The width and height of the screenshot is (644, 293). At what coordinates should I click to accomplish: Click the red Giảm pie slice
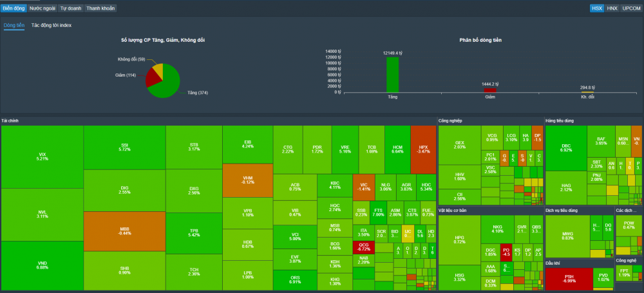(x=152, y=79)
